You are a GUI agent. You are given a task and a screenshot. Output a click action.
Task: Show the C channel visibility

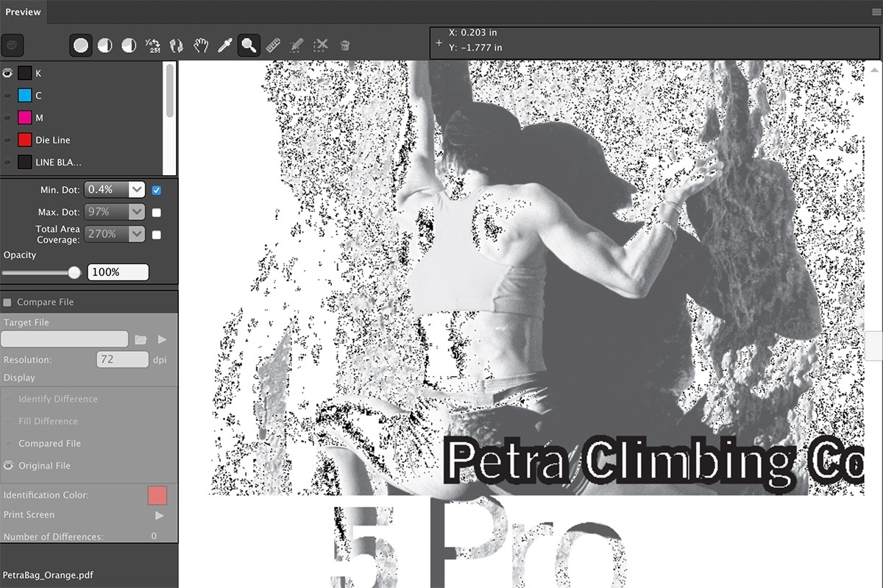pos(8,95)
